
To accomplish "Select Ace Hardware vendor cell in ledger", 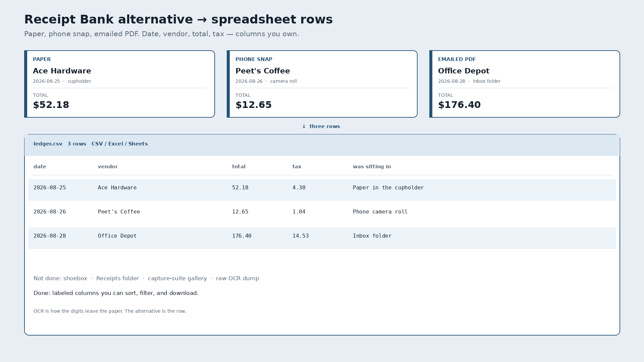I will tap(117, 188).
